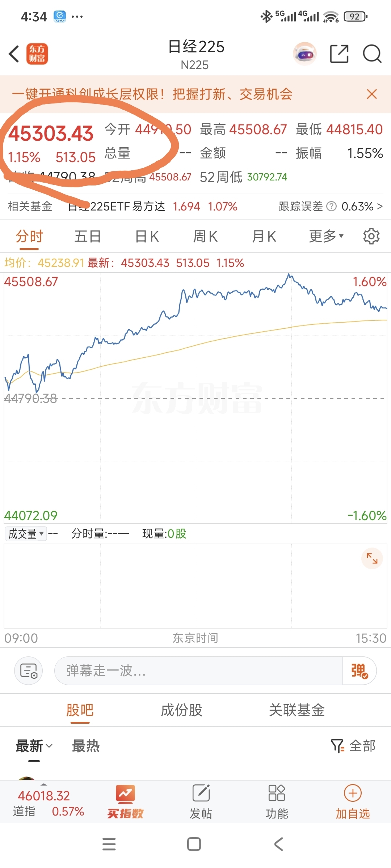Tap the share icon in header

pyautogui.click(x=339, y=54)
